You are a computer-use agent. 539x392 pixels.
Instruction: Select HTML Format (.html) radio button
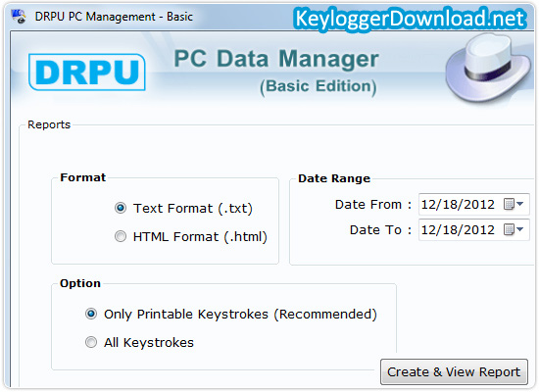pos(121,236)
